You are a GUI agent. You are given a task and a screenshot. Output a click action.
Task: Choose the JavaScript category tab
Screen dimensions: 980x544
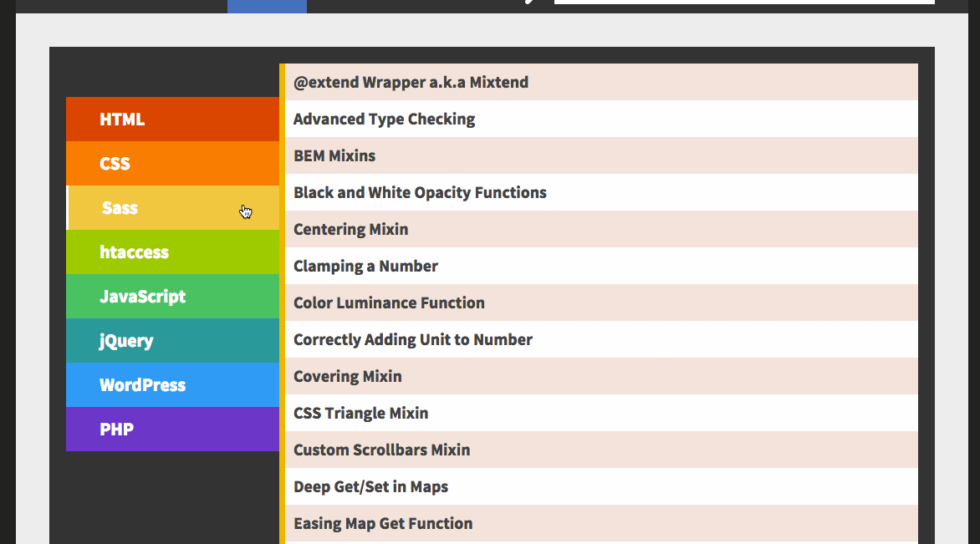click(172, 297)
